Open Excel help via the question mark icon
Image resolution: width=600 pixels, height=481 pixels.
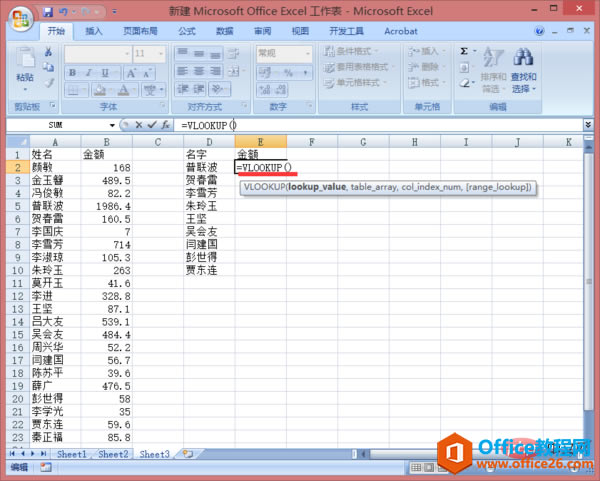pos(539,31)
